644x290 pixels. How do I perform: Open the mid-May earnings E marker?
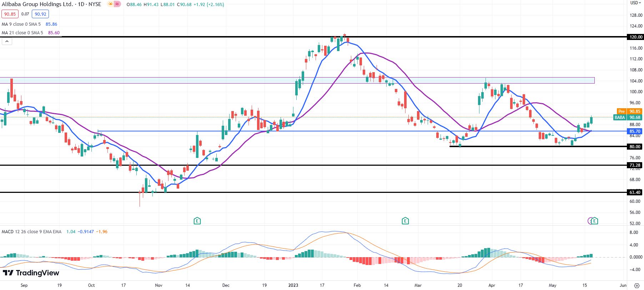point(594,221)
